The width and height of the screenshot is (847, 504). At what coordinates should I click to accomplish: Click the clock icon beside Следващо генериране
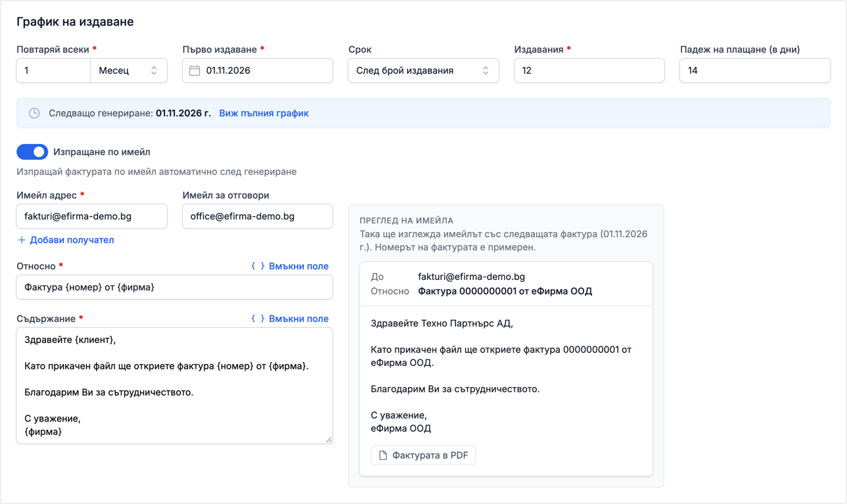click(x=34, y=113)
